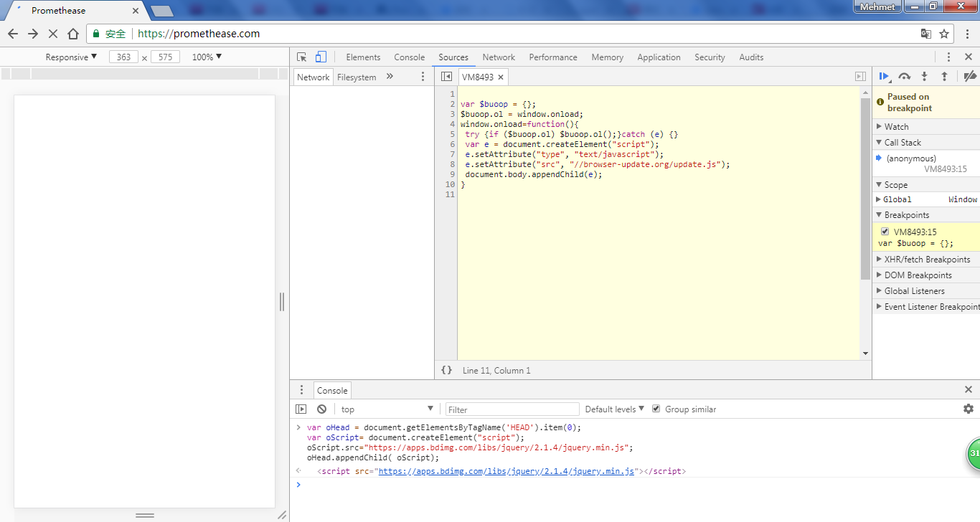Close the VM8493 source tab

tap(501, 77)
